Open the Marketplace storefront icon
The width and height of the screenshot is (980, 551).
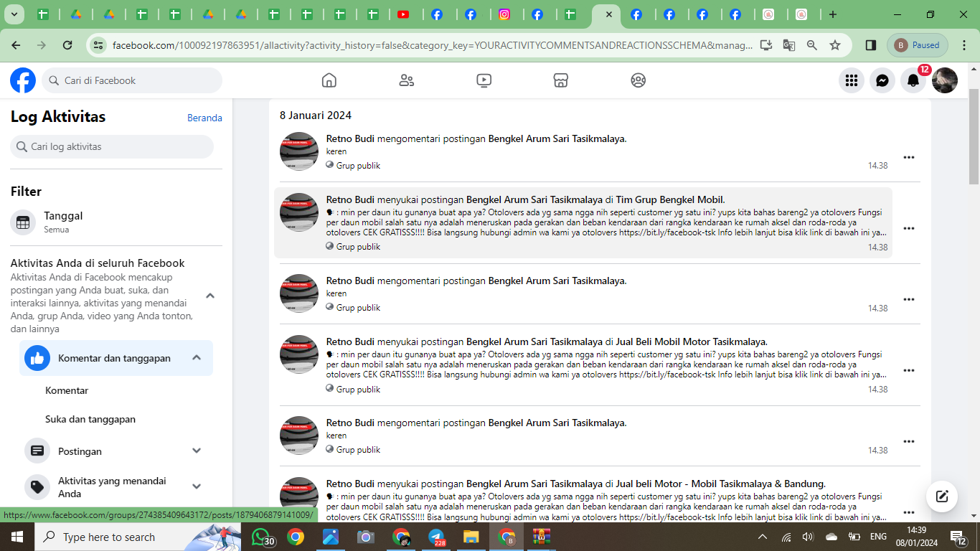(x=561, y=80)
